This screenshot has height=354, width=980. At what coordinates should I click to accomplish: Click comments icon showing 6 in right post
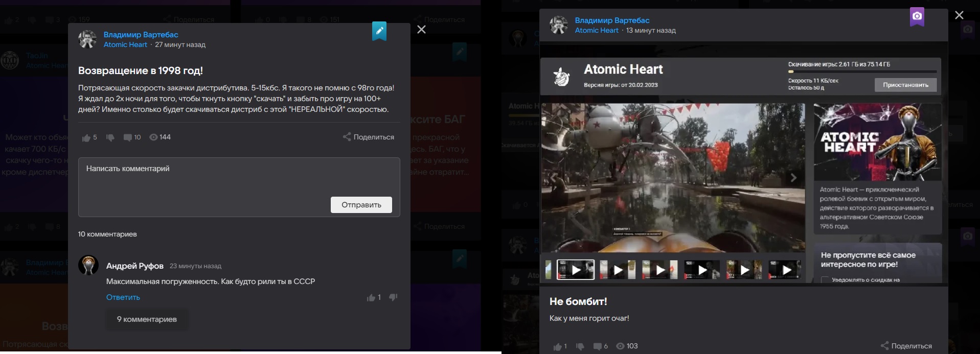tap(597, 346)
